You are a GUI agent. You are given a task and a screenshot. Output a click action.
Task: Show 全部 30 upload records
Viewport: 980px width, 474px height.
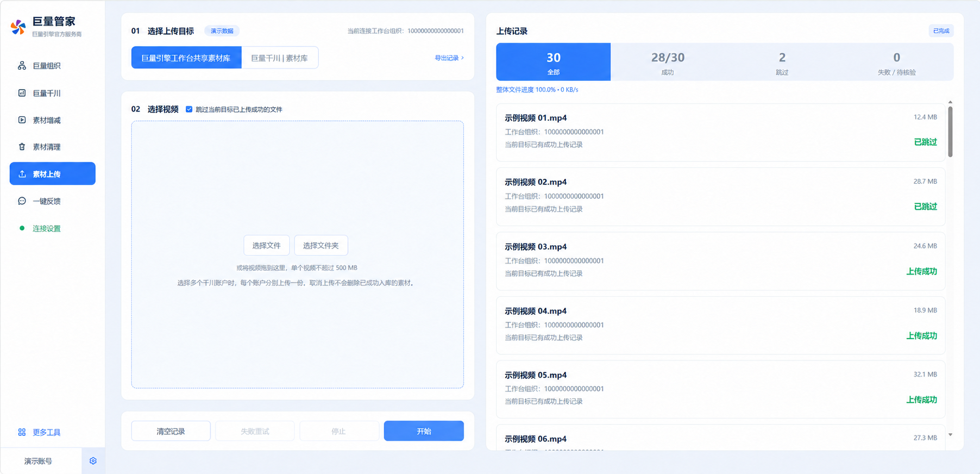tap(553, 62)
